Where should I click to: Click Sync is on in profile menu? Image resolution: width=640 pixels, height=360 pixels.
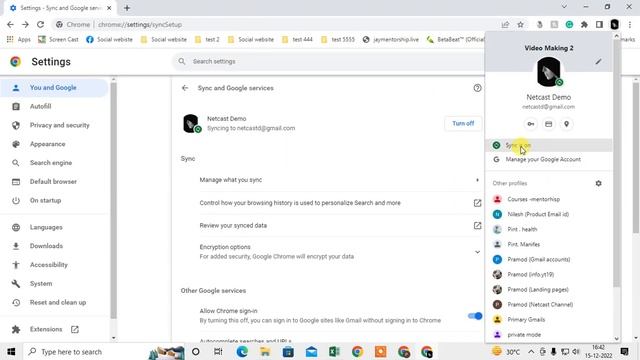549,145
